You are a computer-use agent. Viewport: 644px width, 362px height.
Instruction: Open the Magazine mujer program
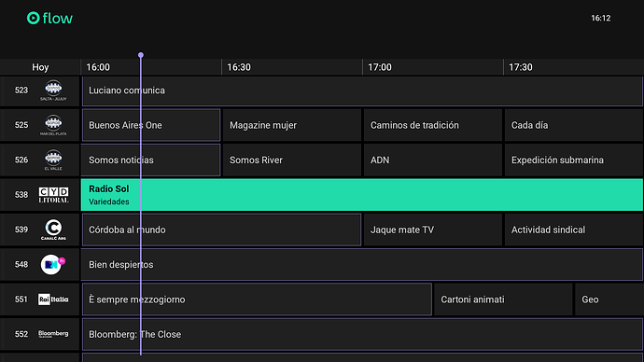point(292,125)
